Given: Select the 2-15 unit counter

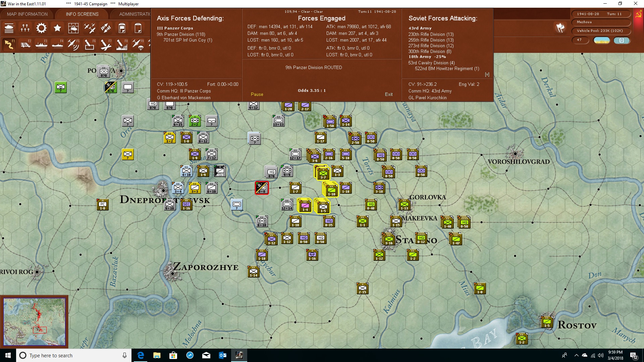Looking at the screenshot, I should (x=363, y=288).
